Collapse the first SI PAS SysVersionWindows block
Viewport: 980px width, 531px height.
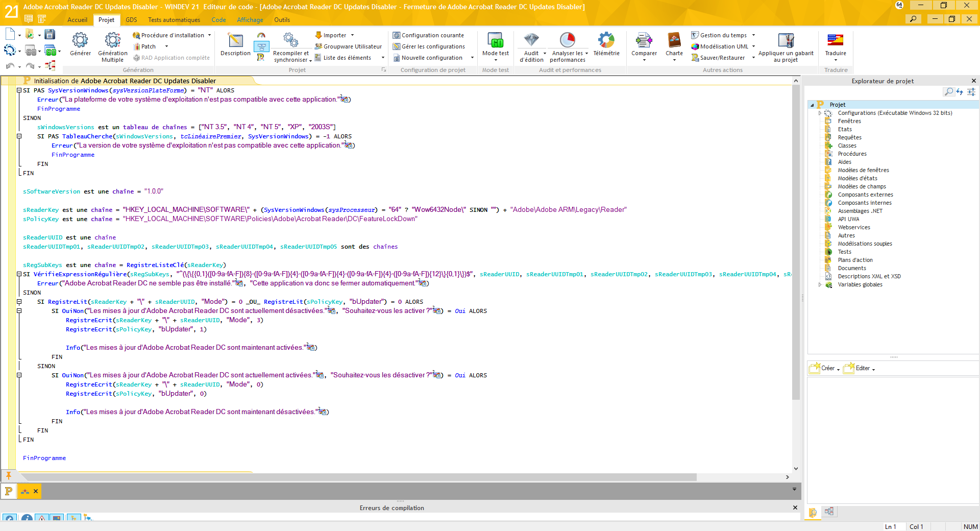(19, 90)
